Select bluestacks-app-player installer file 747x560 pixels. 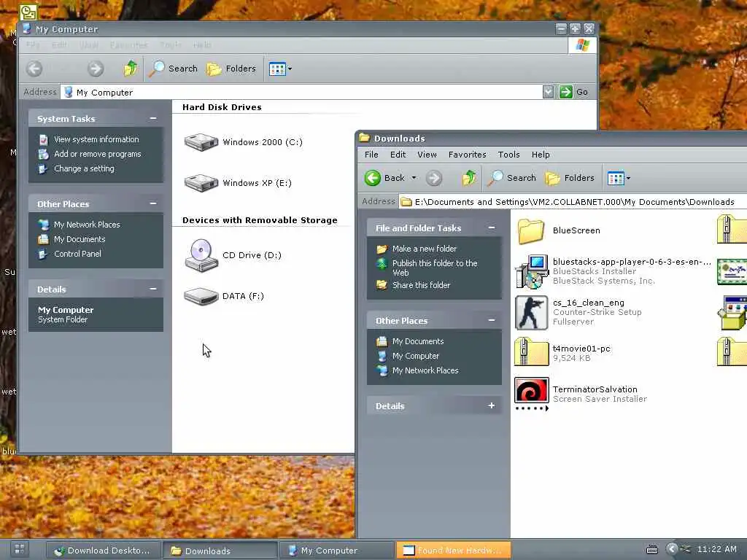(613, 271)
